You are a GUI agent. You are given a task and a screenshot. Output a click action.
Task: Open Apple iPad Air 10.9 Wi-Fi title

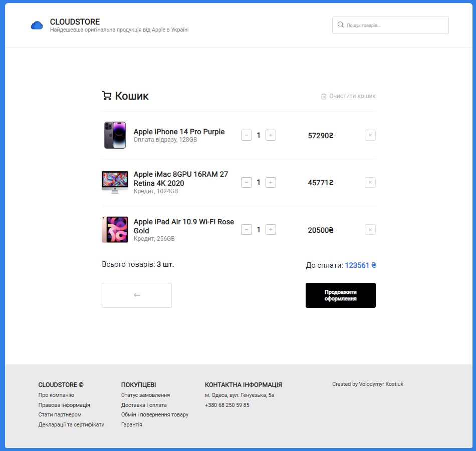184,226
